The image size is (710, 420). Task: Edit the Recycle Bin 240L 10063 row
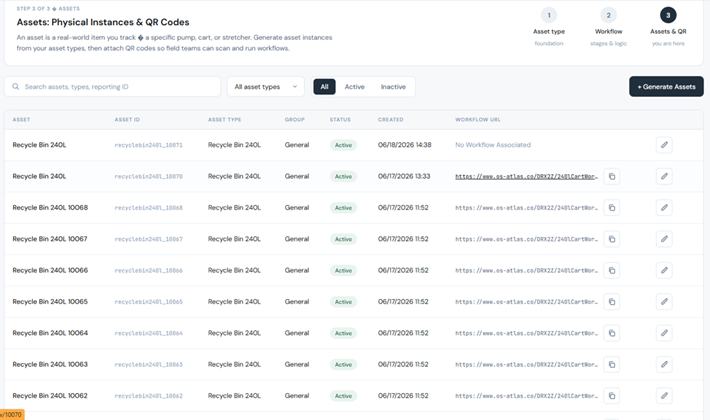pos(664,364)
